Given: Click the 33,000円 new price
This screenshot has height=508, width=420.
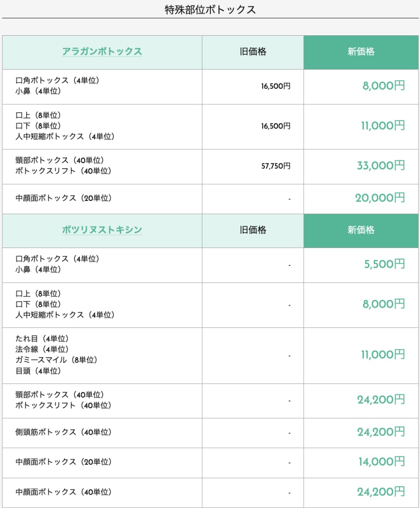Looking at the screenshot, I should pyautogui.click(x=381, y=166).
